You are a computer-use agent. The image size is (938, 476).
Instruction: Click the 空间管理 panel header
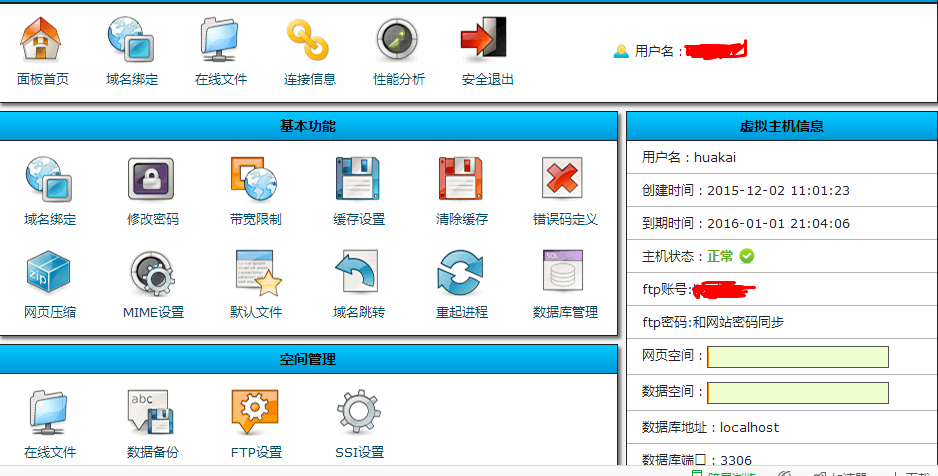pyautogui.click(x=308, y=359)
